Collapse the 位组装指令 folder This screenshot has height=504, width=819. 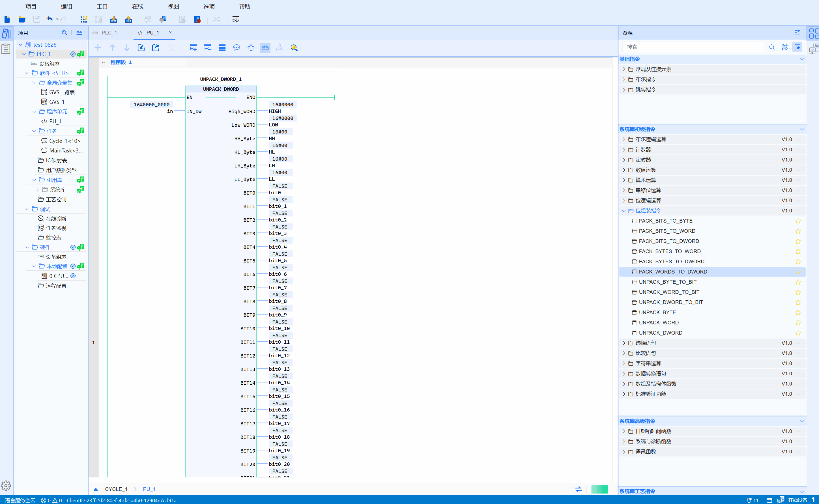[x=624, y=211]
